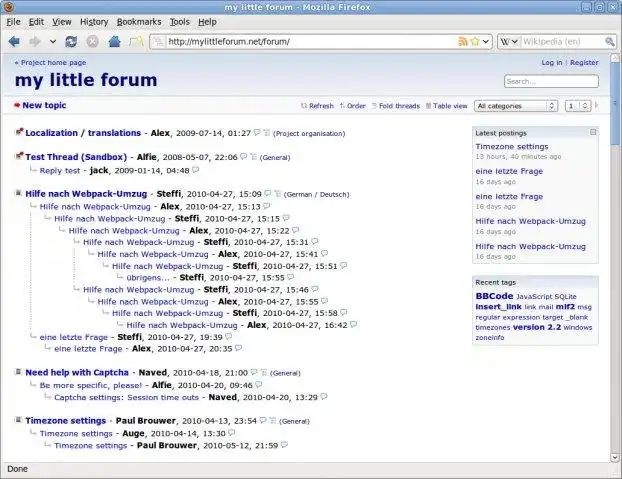Collapse the Latest postings box icon
Image resolution: width=622 pixels, height=479 pixels.
click(593, 132)
